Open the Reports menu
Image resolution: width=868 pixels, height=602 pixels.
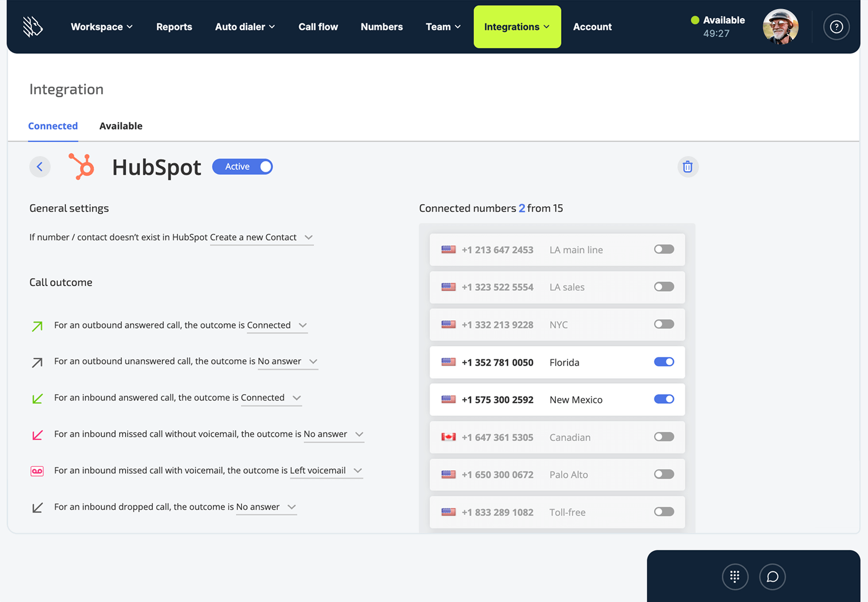[x=174, y=27]
